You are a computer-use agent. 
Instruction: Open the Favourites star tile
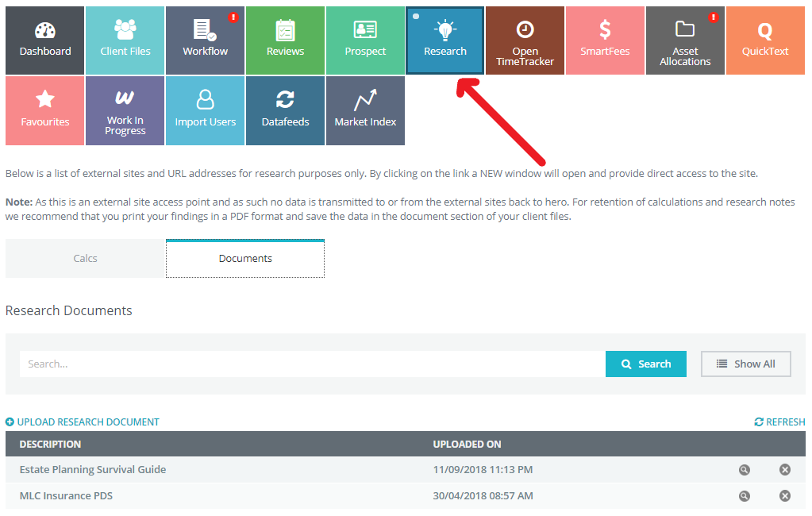point(45,110)
